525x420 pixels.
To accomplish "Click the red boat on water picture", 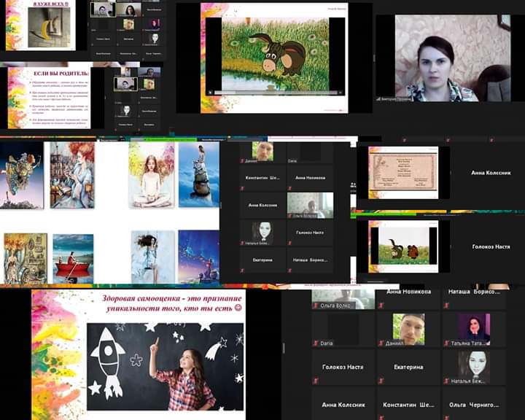I will point(73,258).
